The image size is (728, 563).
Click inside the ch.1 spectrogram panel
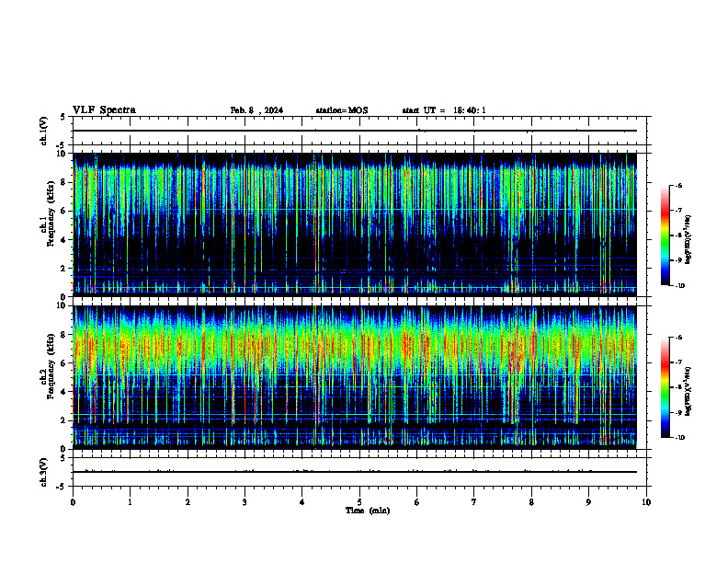point(355,224)
